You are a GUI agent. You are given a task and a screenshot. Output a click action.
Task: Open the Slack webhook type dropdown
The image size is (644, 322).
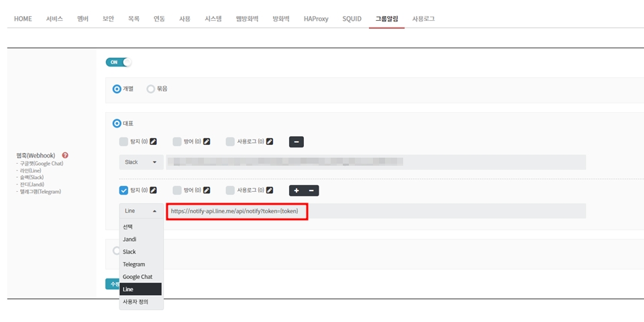141,162
